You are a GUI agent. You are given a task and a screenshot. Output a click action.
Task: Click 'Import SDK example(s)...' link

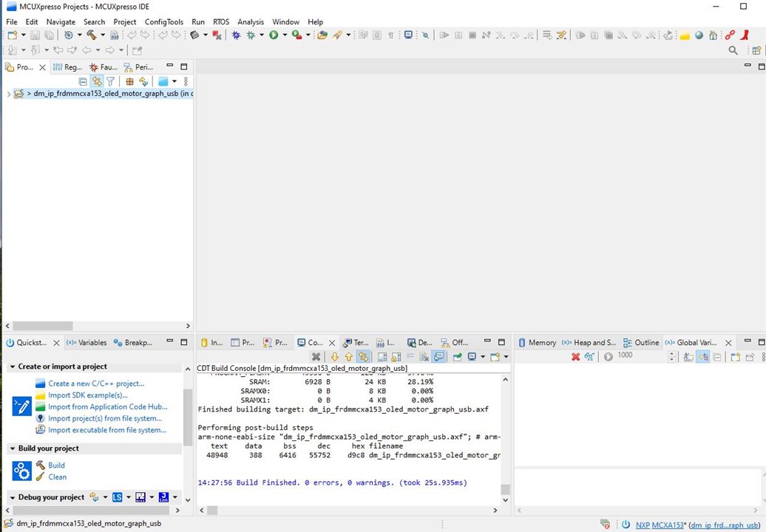point(88,395)
